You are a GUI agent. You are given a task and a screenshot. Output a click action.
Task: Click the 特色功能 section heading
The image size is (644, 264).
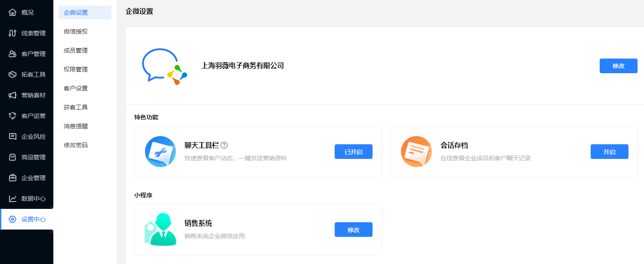click(x=146, y=117)
